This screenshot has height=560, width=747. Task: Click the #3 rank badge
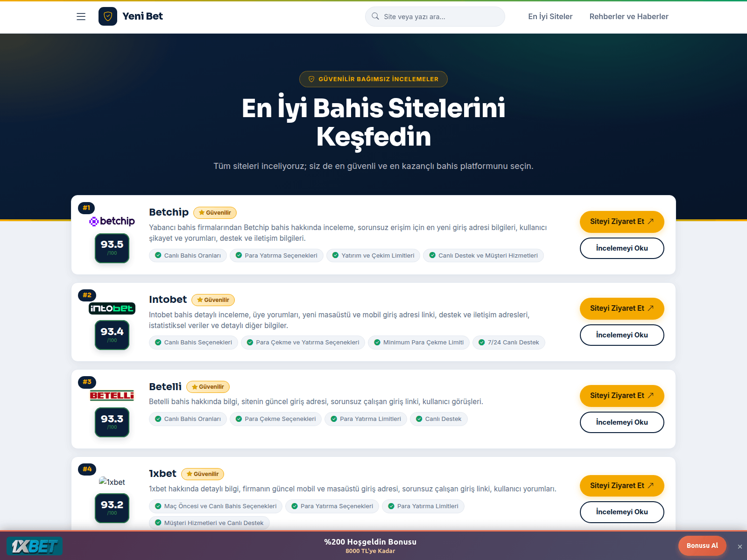[x=87, y=382]
